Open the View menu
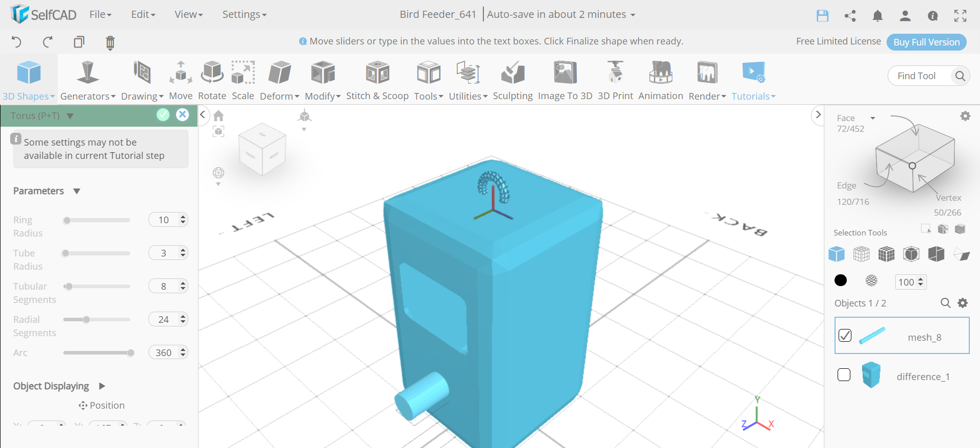Viewport: 980px width, 448px height. click(189, 14)
